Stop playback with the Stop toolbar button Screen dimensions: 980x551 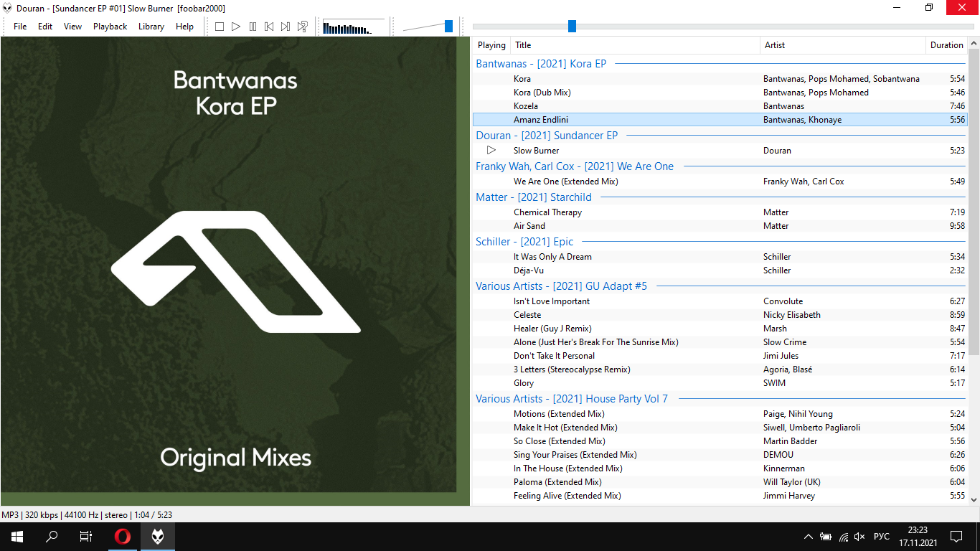pyautogui.click(x=220, y=27)
